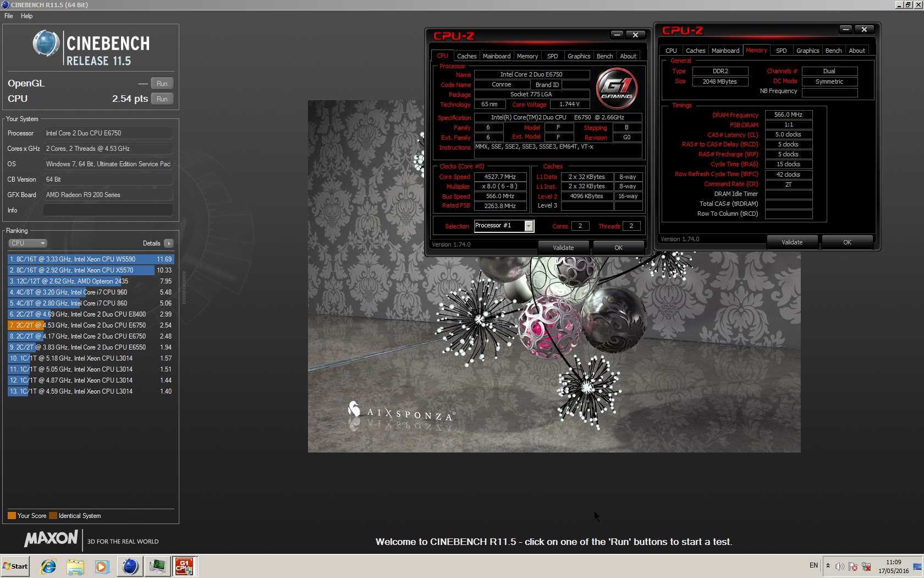Image resolution: width=924 pixels, height=578 pixels.
Task: Show hidden system tray icons
Action: coord(828,566)
